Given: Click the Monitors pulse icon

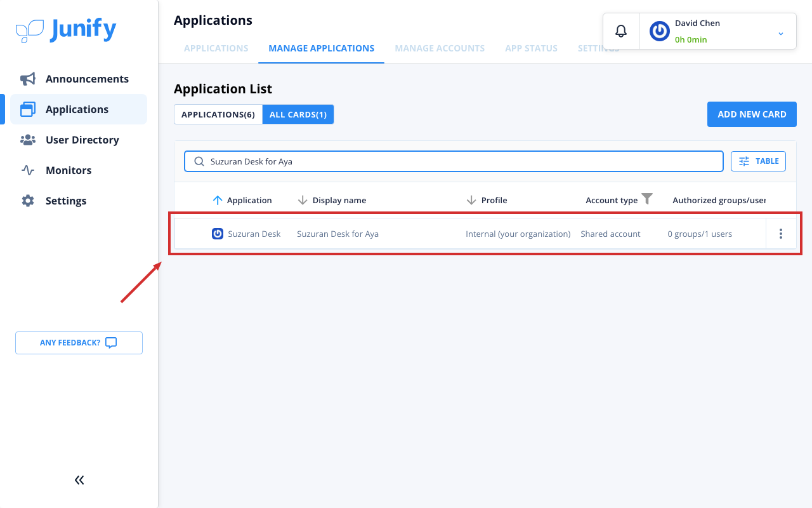Looking at the screenshot, I should click(28, 170).
